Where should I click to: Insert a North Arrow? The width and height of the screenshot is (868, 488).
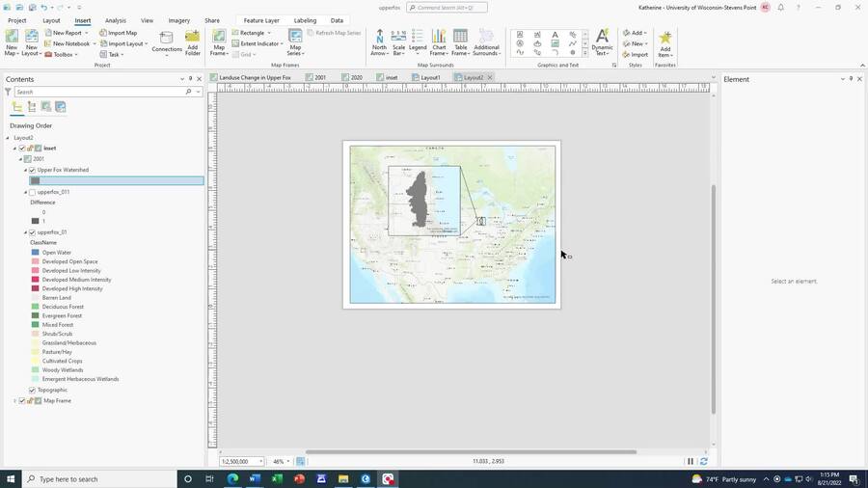379,41
